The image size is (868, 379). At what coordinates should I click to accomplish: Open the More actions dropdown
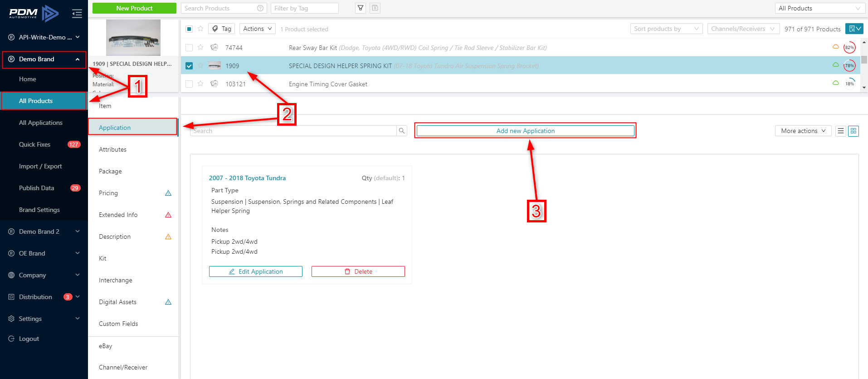click(x=803, y=131)
